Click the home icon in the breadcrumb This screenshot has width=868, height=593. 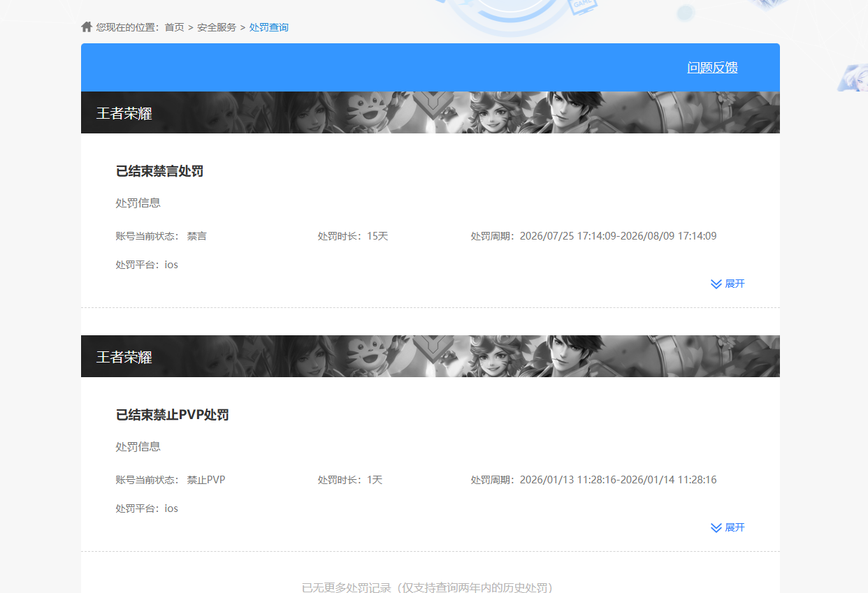pyautogui.click(x=87, y=27)
